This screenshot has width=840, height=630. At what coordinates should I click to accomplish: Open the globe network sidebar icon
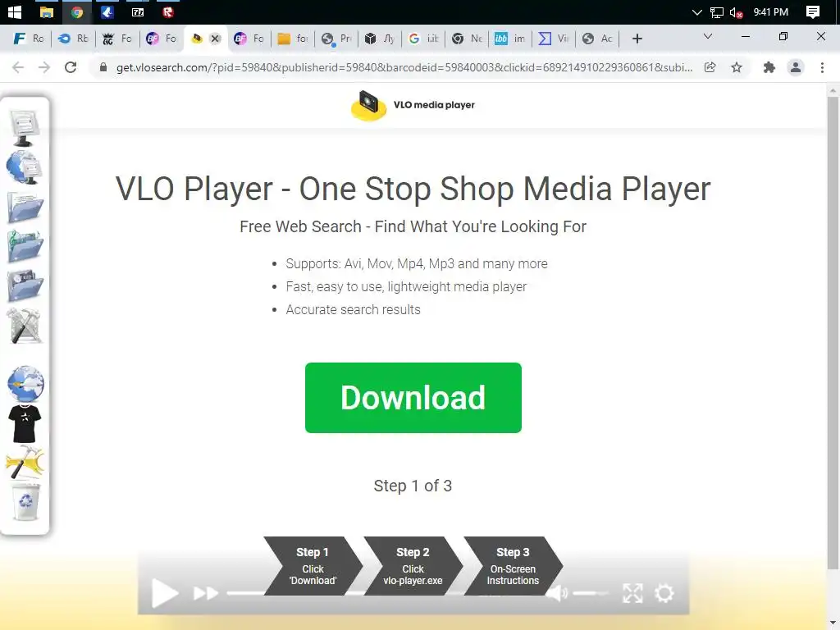(25, 167)
